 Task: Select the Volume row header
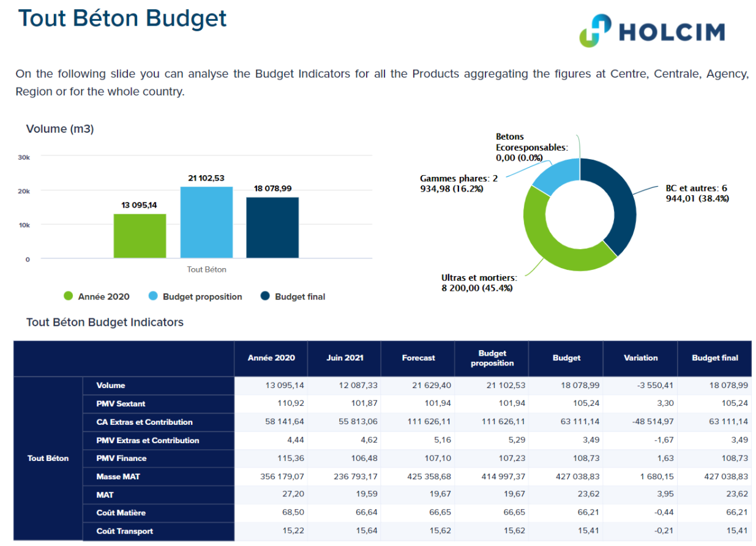(x=159, y=386)
